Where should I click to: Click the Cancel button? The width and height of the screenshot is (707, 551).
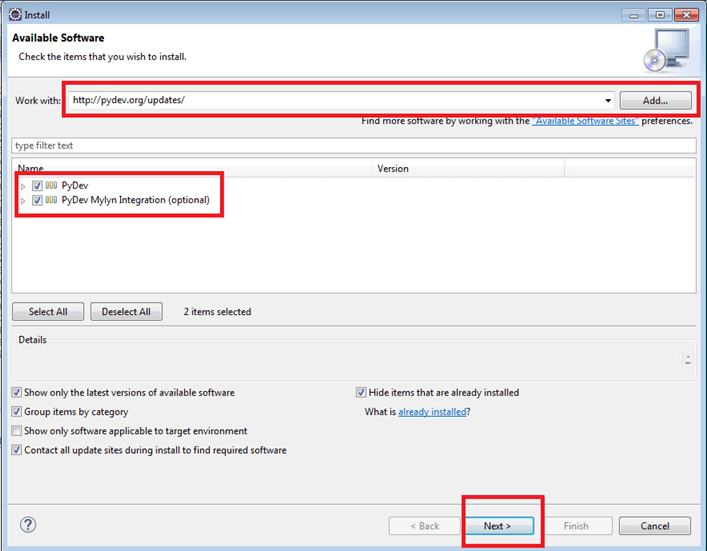(655, 526)
